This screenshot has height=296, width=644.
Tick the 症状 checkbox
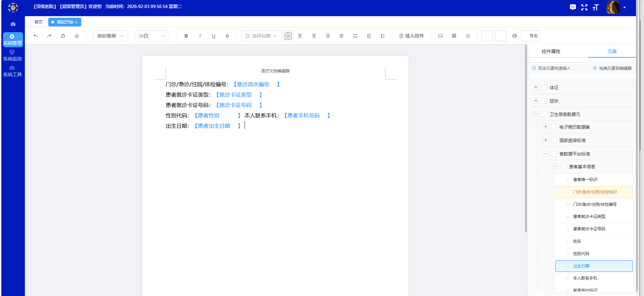click(x=544, y=101)
